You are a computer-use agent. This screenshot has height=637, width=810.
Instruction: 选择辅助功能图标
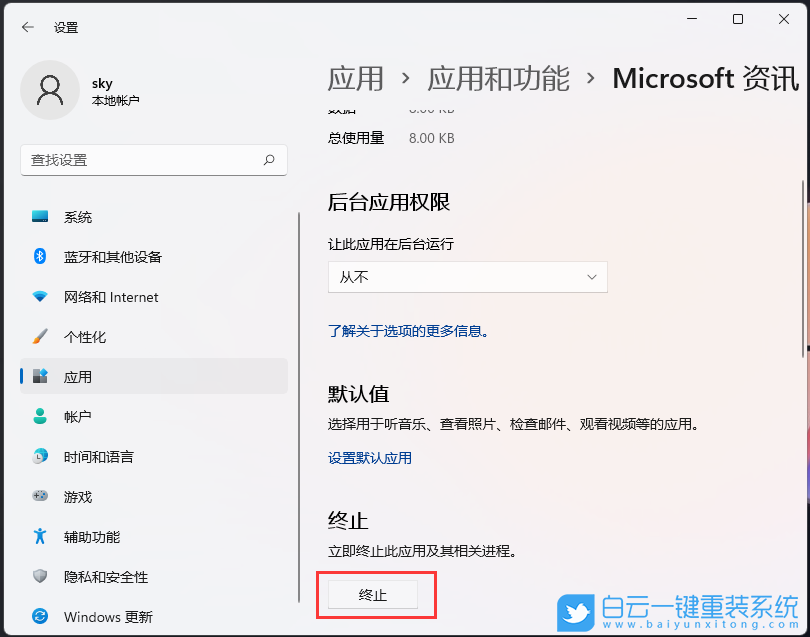[40, 536]
